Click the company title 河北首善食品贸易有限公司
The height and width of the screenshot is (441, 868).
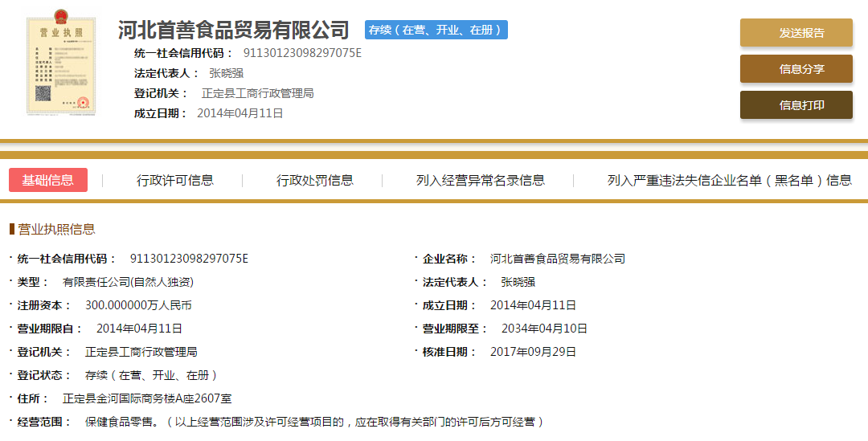click(x=234, y=30)
